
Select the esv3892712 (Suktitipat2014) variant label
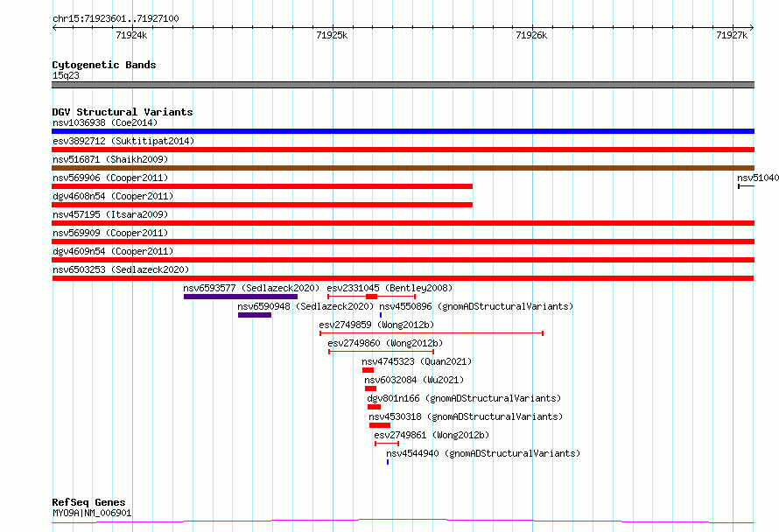click(x=123, y=141)
